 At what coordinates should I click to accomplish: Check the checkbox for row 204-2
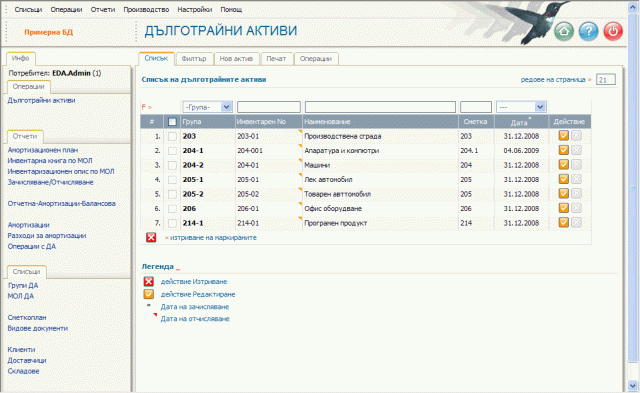pos(172,165)
